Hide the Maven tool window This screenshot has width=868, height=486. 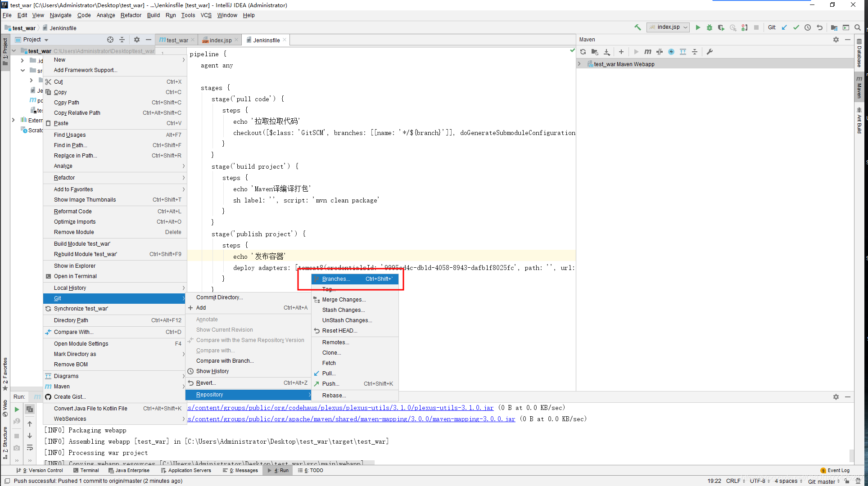click(848, 40)
